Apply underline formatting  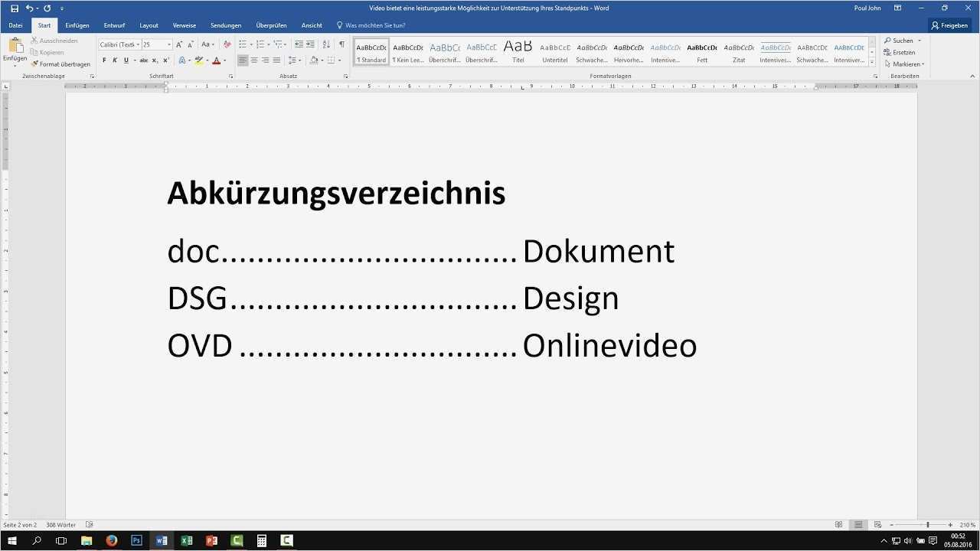tap(126, 60)
